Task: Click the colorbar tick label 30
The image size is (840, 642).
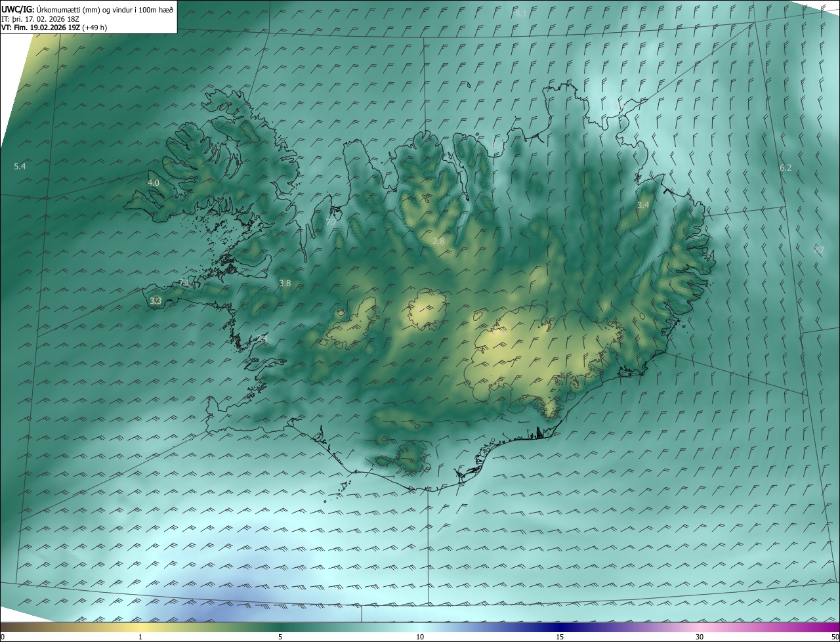Action: click(x=700, y=637)
